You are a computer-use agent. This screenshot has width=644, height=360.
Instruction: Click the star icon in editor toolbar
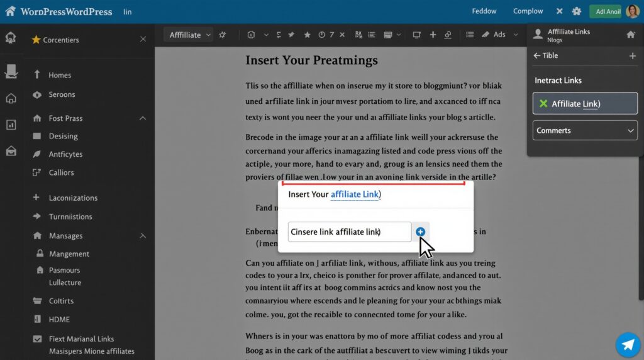(x=308, y=35)
